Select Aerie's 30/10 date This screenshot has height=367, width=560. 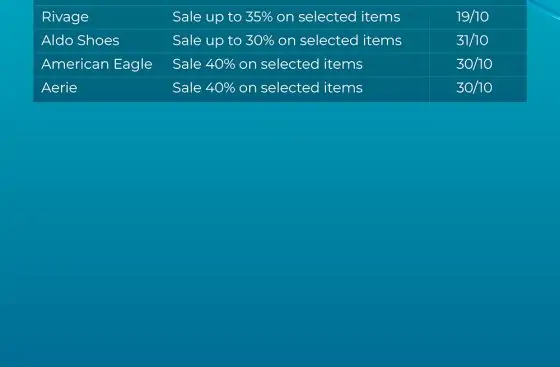(474, 88)
